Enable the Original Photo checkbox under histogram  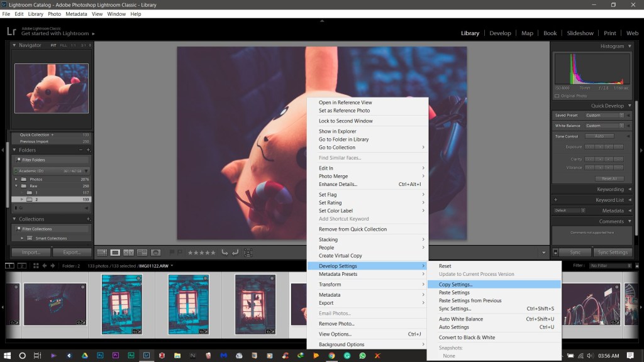coord(557,96)
